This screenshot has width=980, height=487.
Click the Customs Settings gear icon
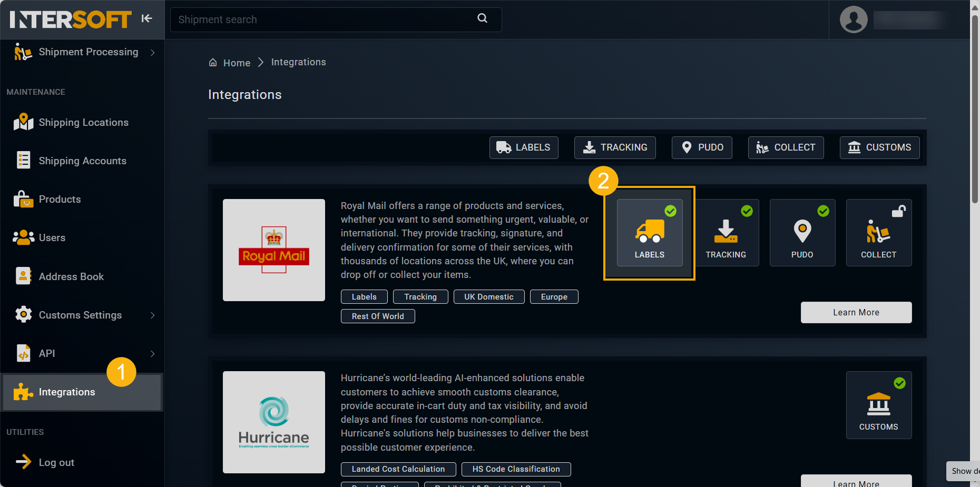tap(23, 314)
